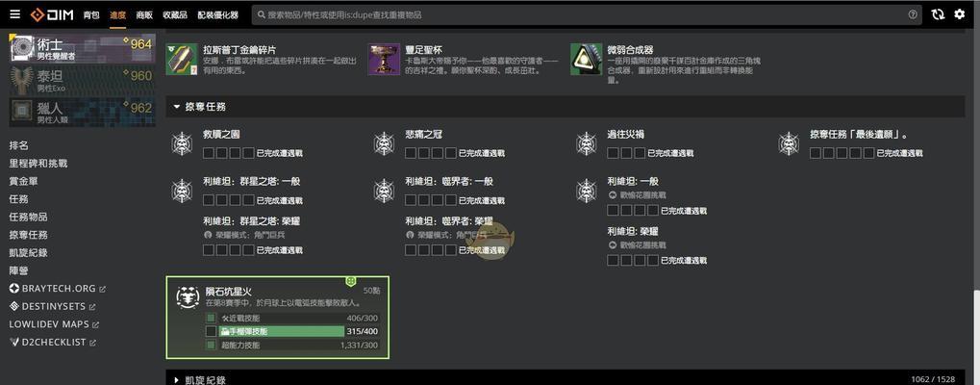Toggle the 手榴彈技能 objective checkbox
Viewport: 980px width, 385px height.
click(212, 331)
